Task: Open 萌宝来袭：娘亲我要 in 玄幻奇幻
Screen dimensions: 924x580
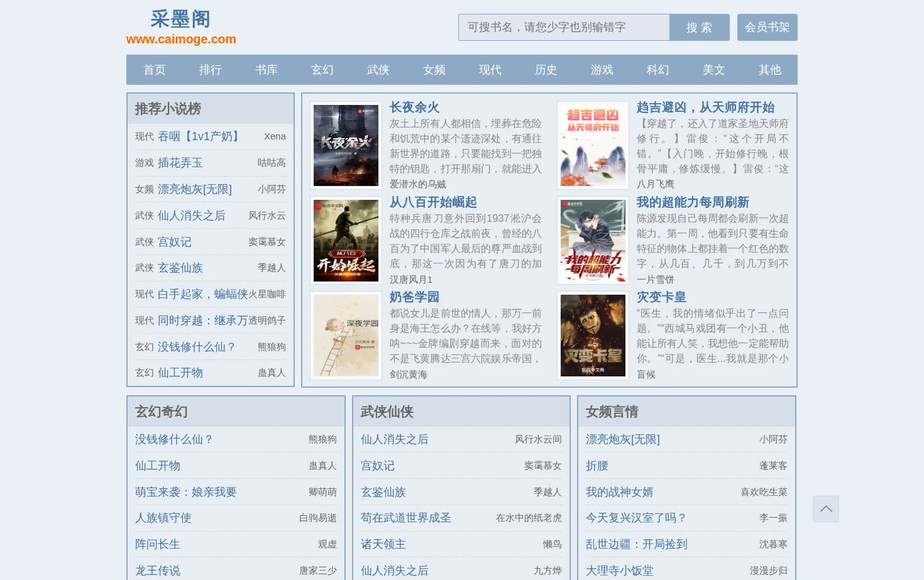Action: 186,492
